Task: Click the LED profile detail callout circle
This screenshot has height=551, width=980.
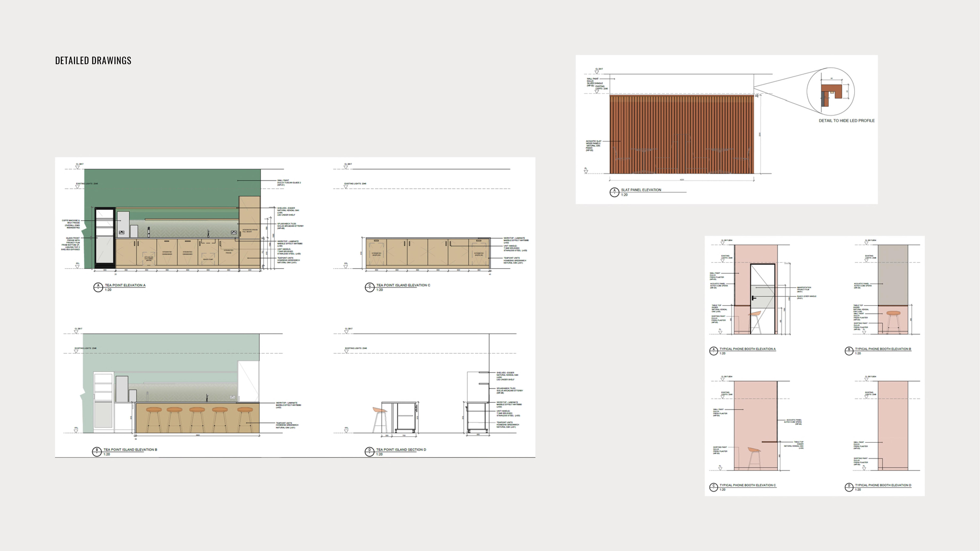Action: [x=831, y=91]
